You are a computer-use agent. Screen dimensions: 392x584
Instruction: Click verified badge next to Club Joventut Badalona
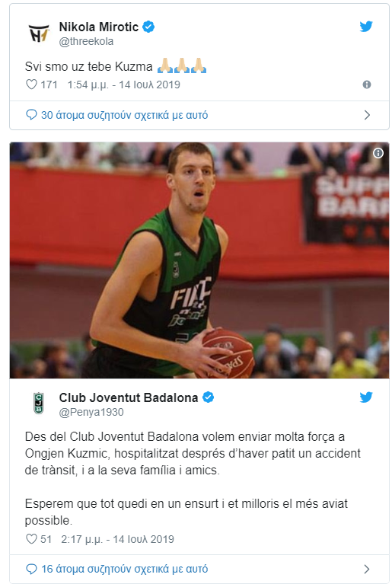click(208, 397)
